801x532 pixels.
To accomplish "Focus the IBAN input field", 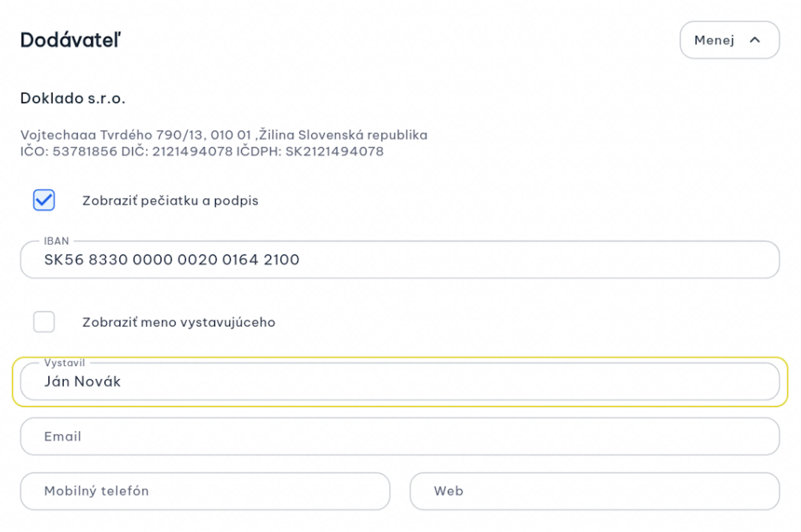I will coord(400,260).
